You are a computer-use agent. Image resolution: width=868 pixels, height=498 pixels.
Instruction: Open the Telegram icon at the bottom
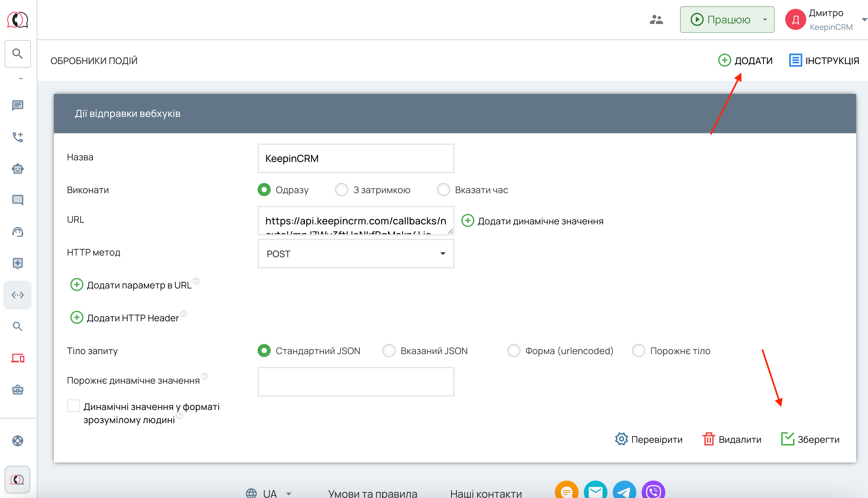coord(625,491)
